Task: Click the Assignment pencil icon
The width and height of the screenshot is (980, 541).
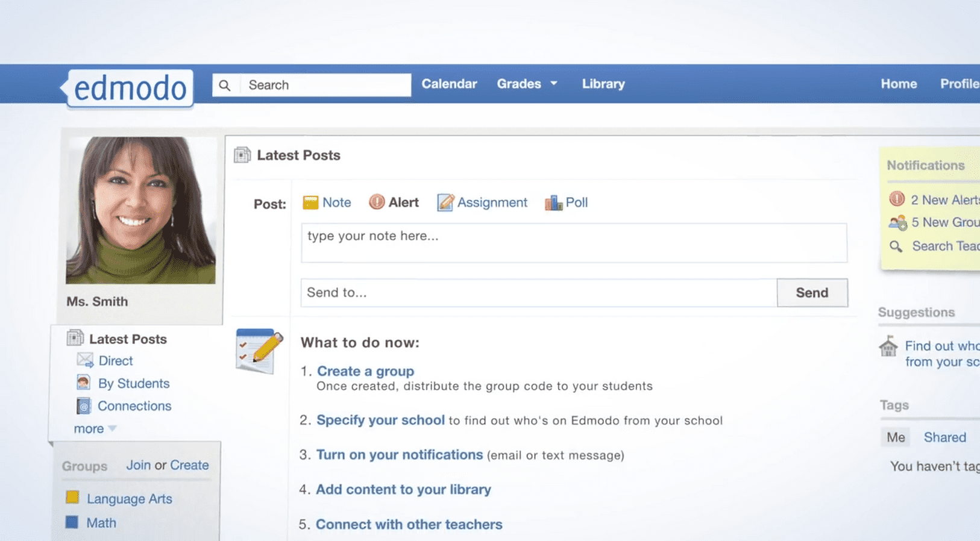Action: coord(445,202)
